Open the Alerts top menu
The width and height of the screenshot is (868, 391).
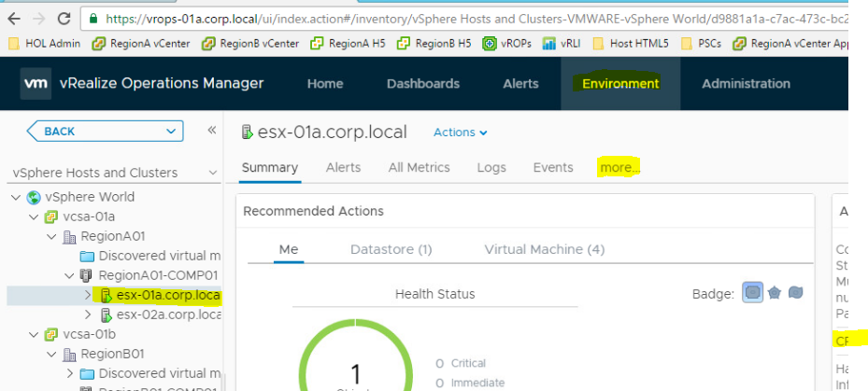point(521,83)
